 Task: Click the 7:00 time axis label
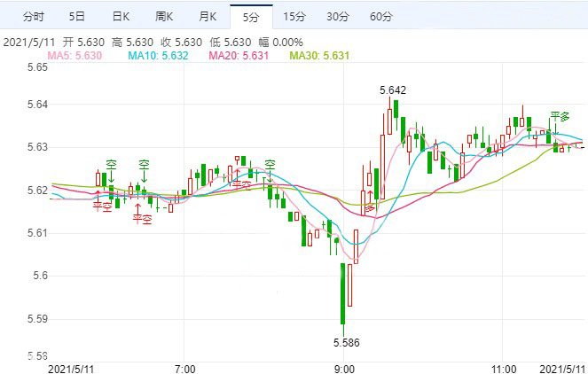click(184, 367)
